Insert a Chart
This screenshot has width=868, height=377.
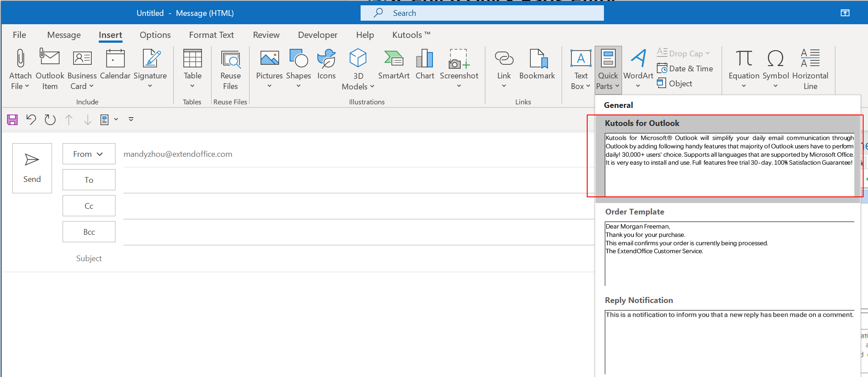(425, 65)
